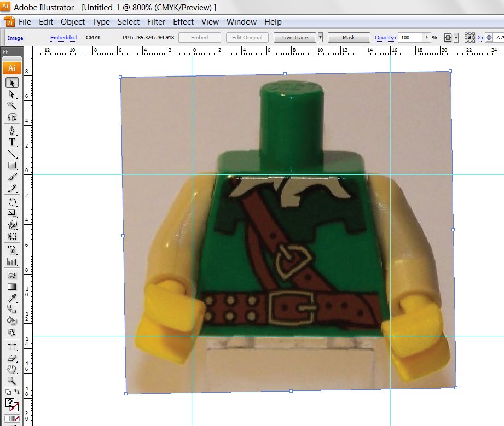Collapse the tools panel with double-arrow
The height and width of the screenshot is (426, 504).
5,52
